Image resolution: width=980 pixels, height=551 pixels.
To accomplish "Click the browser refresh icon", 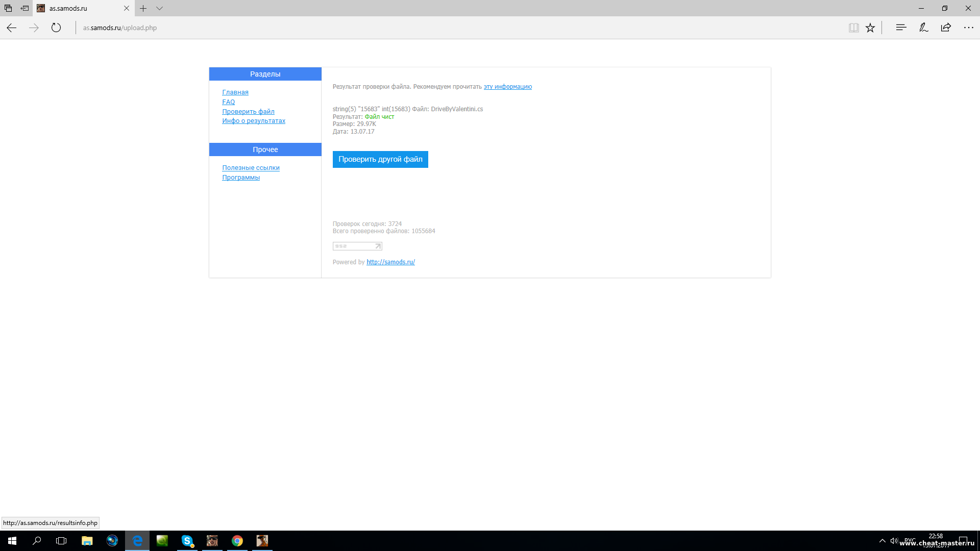I will click(x=56, y=28).
